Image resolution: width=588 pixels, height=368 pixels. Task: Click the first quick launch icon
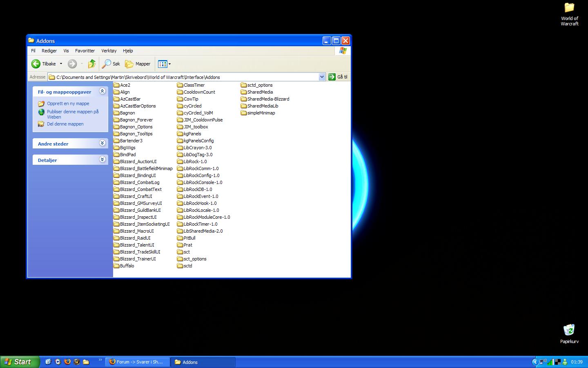pyautogui.click(x=48, y=362)
